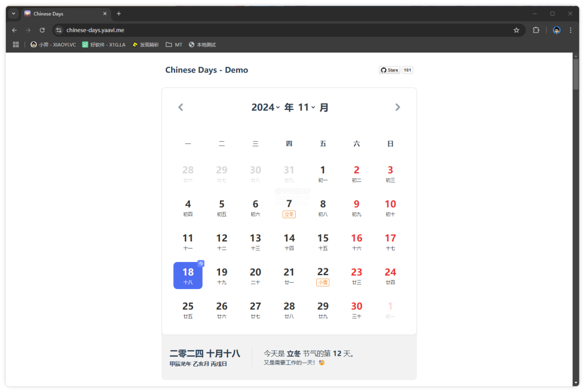Open the 本地测试 bookmark
Image resolution: width=585 pixels, height=392 pixels.
202,45
